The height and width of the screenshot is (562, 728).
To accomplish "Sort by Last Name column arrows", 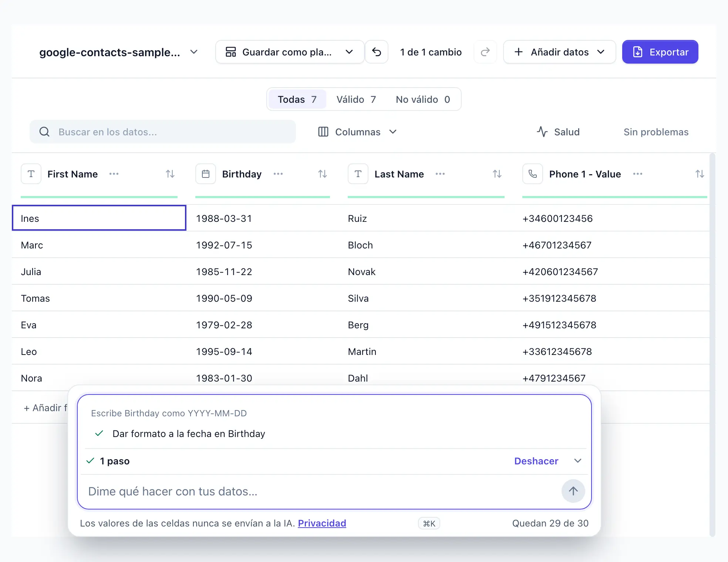I will click(x=497, y=174).
